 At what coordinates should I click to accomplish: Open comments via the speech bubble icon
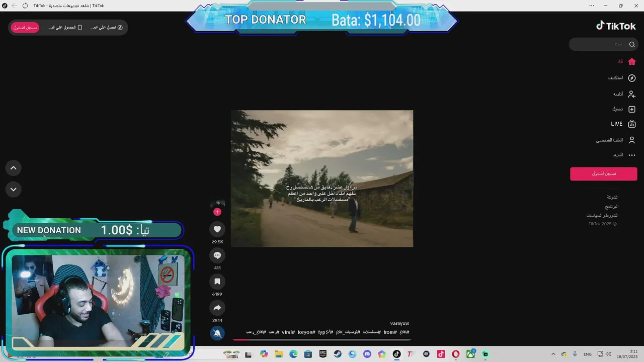217,255
